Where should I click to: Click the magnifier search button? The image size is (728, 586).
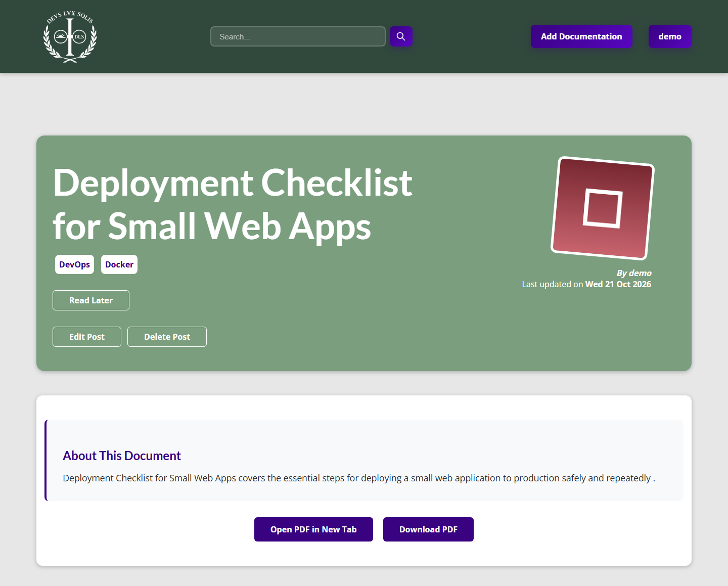(x=401, y=36)
